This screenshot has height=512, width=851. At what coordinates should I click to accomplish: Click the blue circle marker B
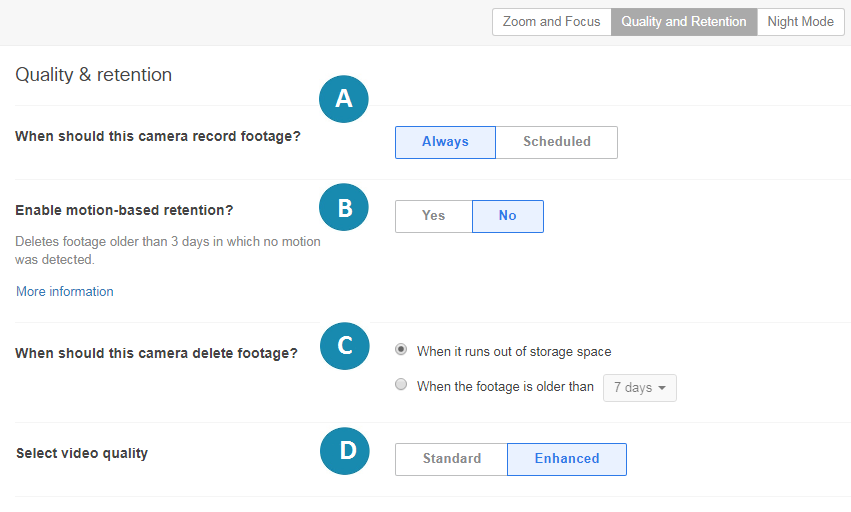[x=344, y=208]
